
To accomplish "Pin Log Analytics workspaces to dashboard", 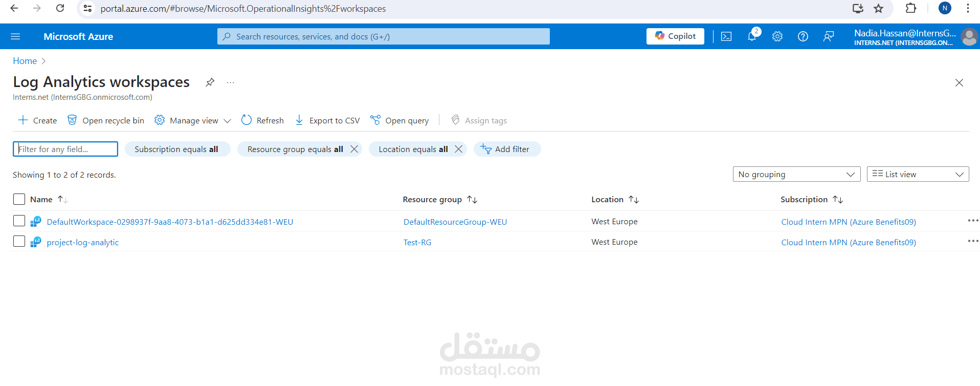I will (210, 82).
